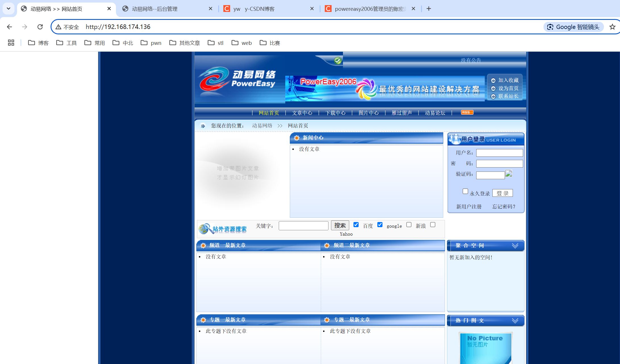Close the 动易网络 网站首页 tab
The width and height of the screenshot is (620, 364).
point(109,9)
